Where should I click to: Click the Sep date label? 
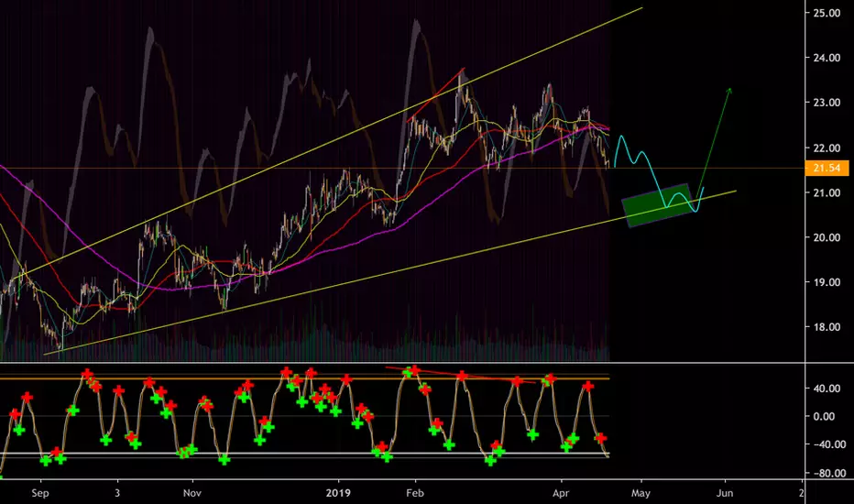pos(40,493)
